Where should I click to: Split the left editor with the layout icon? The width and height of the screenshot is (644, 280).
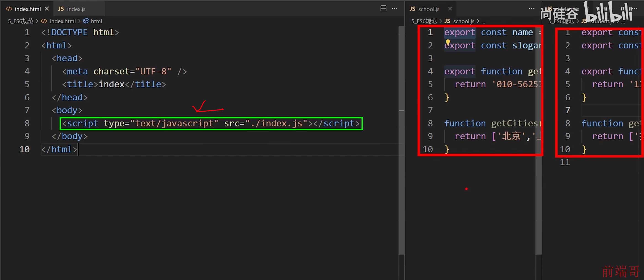click(383, 8)
